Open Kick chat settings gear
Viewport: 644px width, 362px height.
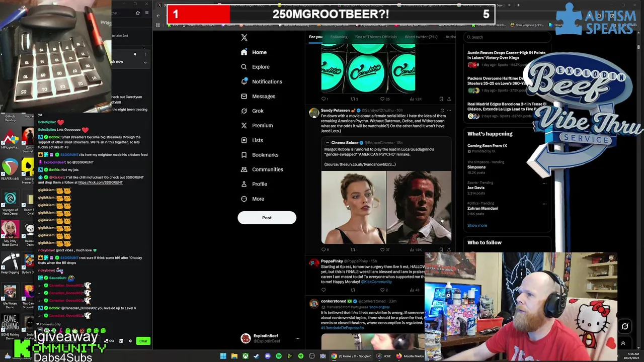click(130, 341)
